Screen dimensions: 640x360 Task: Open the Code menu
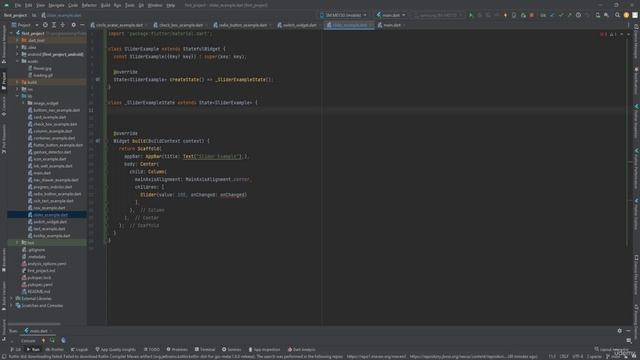coord(73,5)
